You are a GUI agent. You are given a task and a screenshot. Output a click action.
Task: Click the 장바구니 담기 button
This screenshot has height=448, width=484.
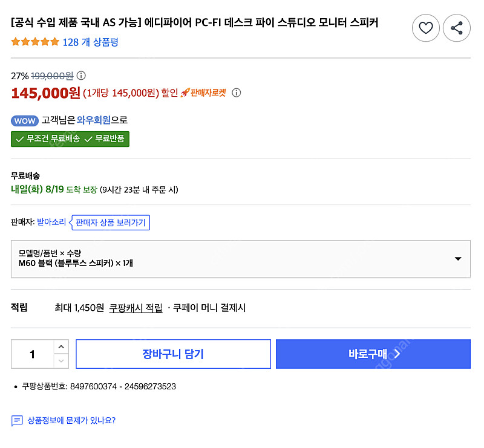[173, 354]
